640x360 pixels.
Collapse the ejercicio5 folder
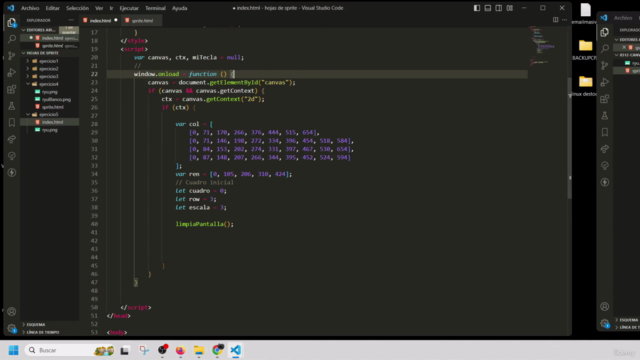click(49, 114)
